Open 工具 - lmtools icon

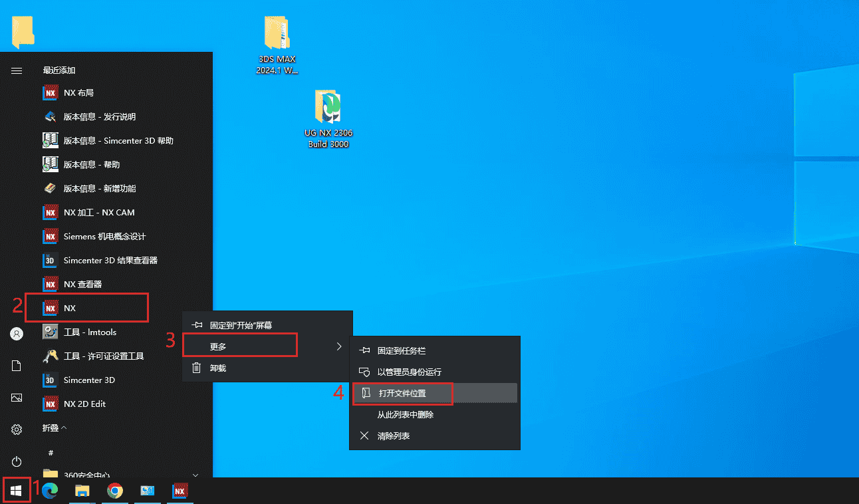51,332
